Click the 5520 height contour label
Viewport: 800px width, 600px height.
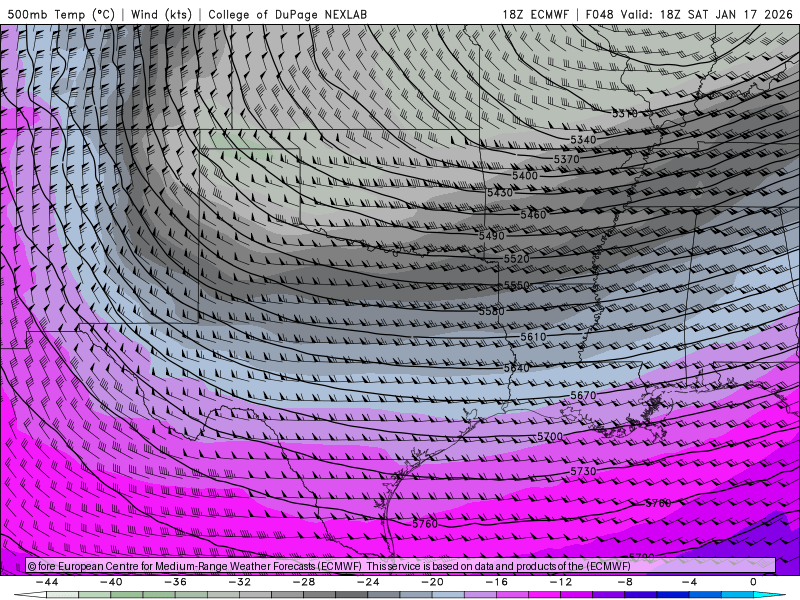click(x=517, y=259)
